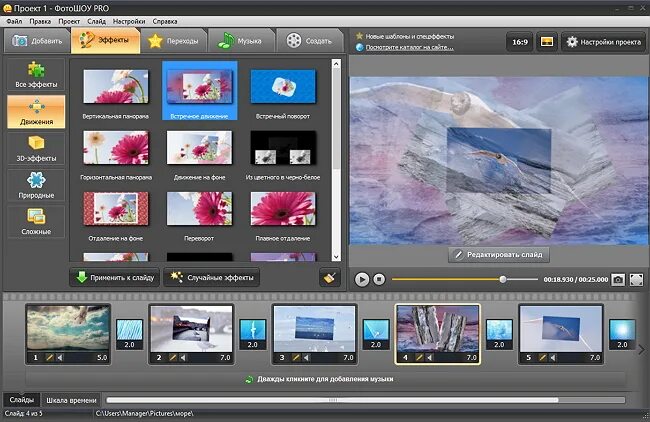650x422 pixels.
Task: Click the sound icon on slide 3
Action: (x=306, y=357)
